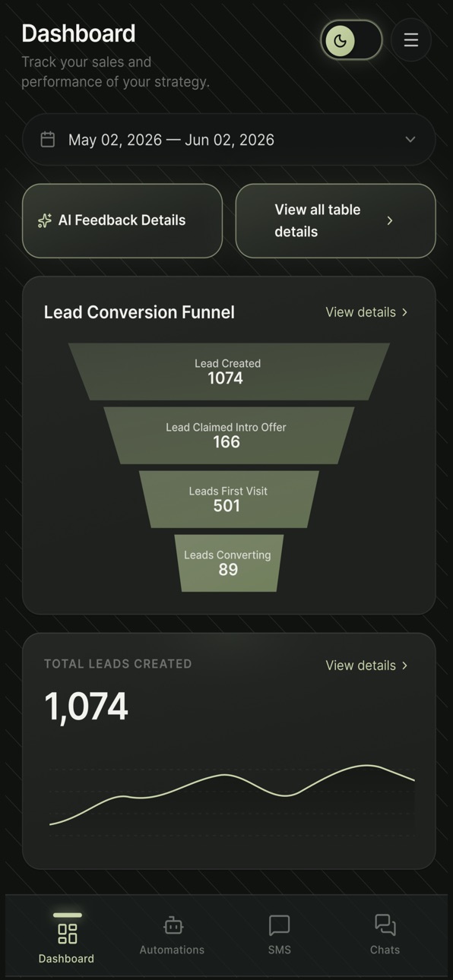Open Automations robot icon tab
This screenshot has height=980, width=453.
coord(173,925)
